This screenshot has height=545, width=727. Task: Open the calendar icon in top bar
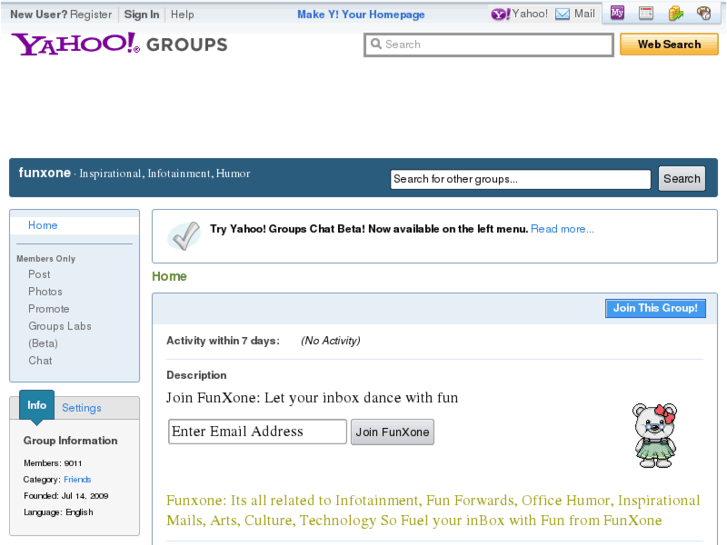[646, 13]
